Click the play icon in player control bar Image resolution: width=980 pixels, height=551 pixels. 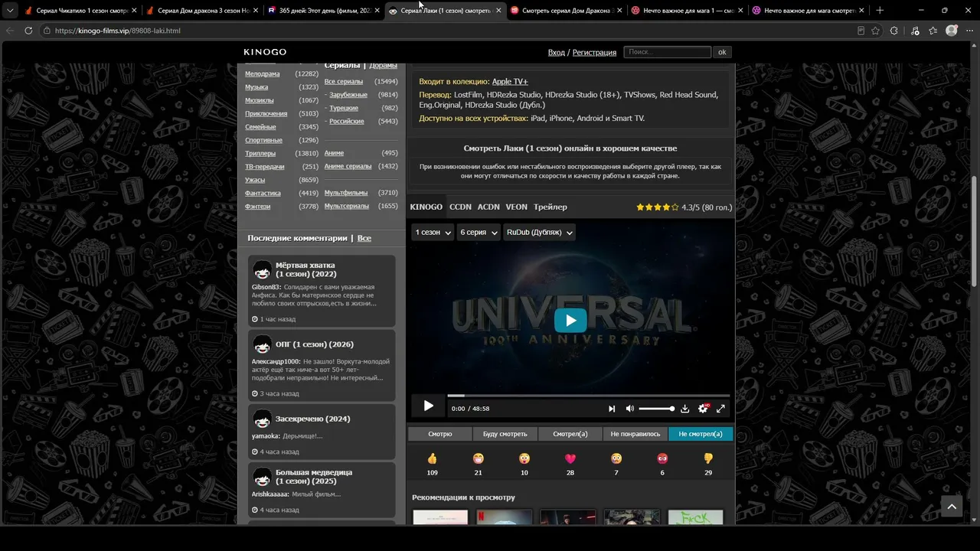428,406
